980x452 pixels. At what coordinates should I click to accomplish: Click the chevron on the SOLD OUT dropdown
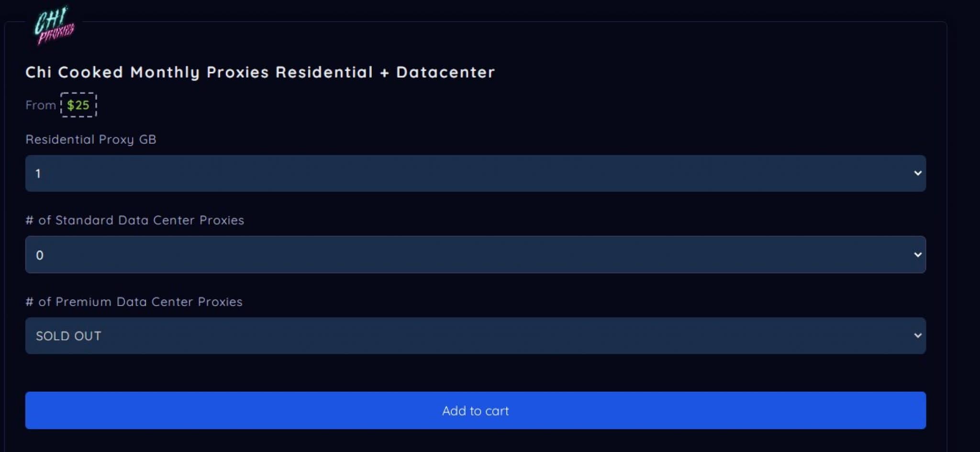917,336
